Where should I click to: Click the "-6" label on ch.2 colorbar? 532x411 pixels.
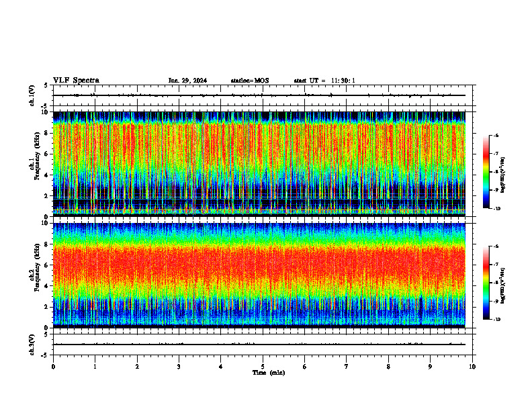click(x=496, y=246)
